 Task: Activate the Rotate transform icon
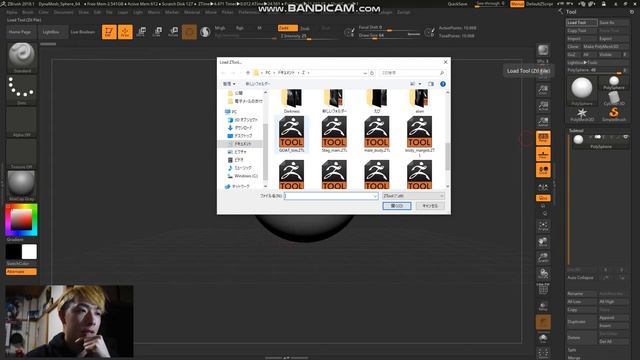click(173, 32)
